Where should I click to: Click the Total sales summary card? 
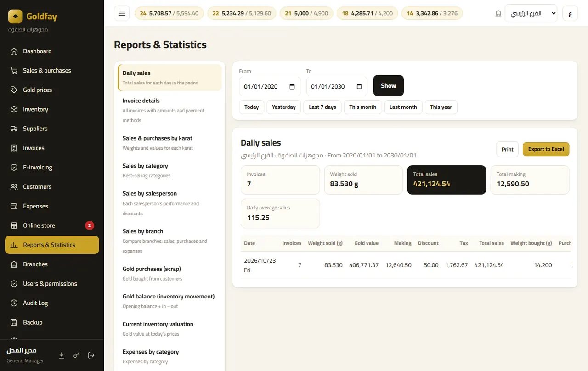coord(447,180)
